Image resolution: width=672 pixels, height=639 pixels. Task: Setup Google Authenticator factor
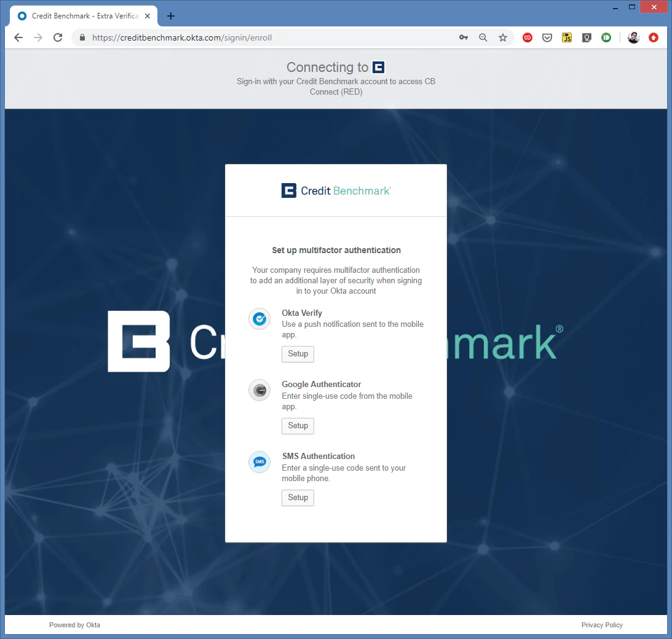coord(298,426)
